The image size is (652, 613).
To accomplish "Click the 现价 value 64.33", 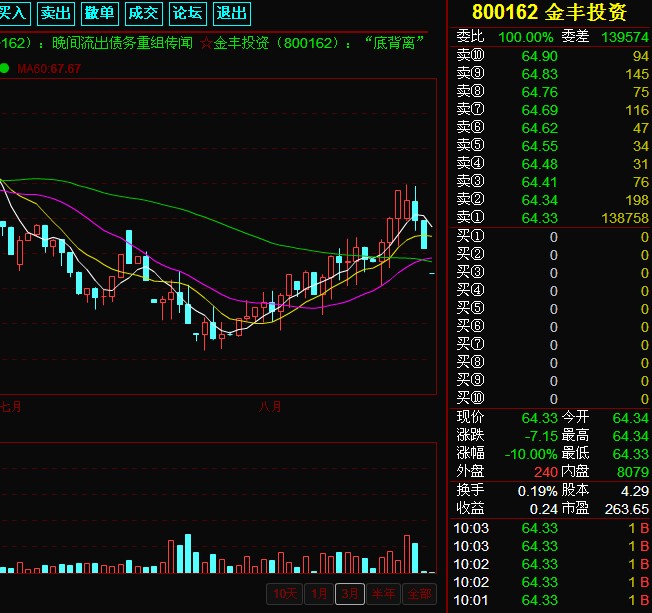I will 539,418.
